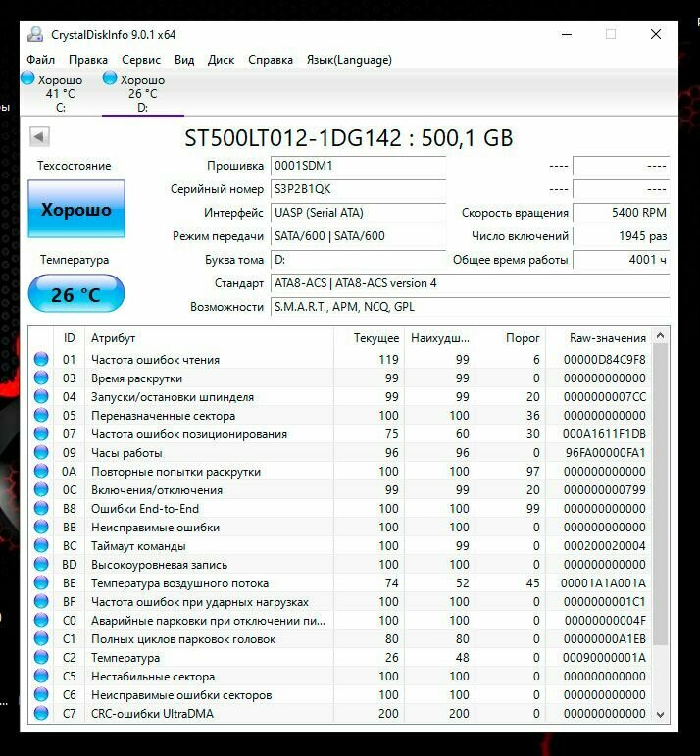Click raw value 96FA00000FA1
Image resolution: width=700 pixels, height=756 pixels.
click(606, 453)
